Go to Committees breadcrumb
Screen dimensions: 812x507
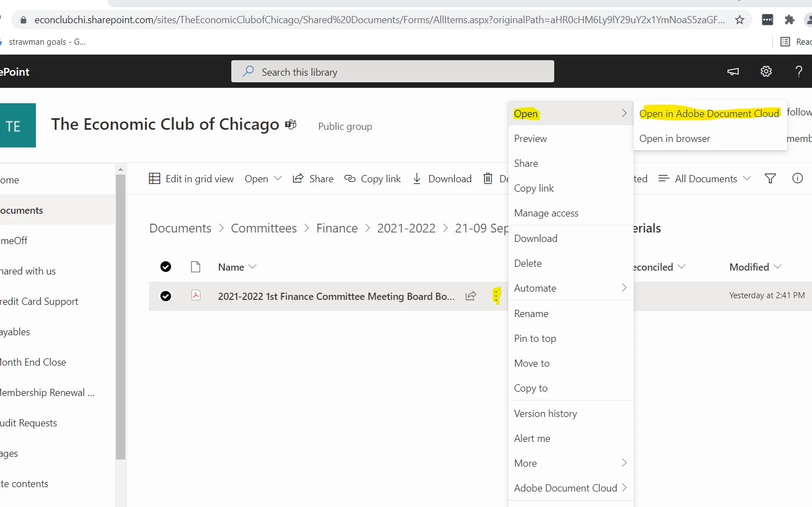(264, 228)
